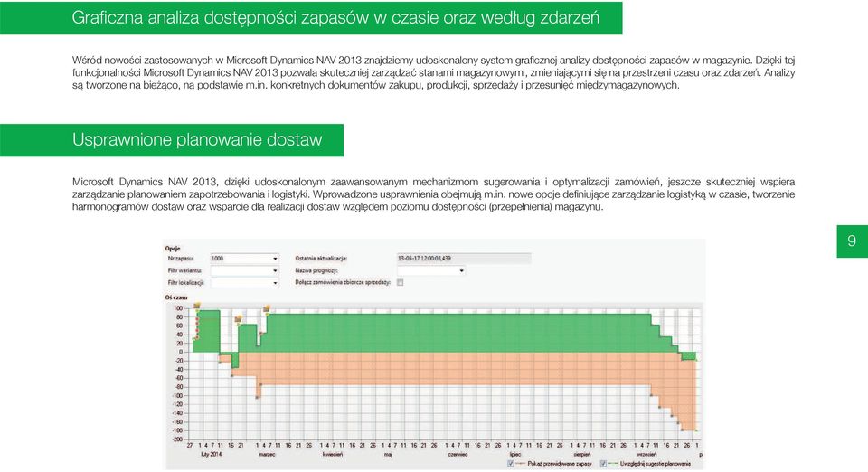Viewport: 868px width, 472px height.
Task: Click the 'wrzesień' month label
Action: [646, 454]
